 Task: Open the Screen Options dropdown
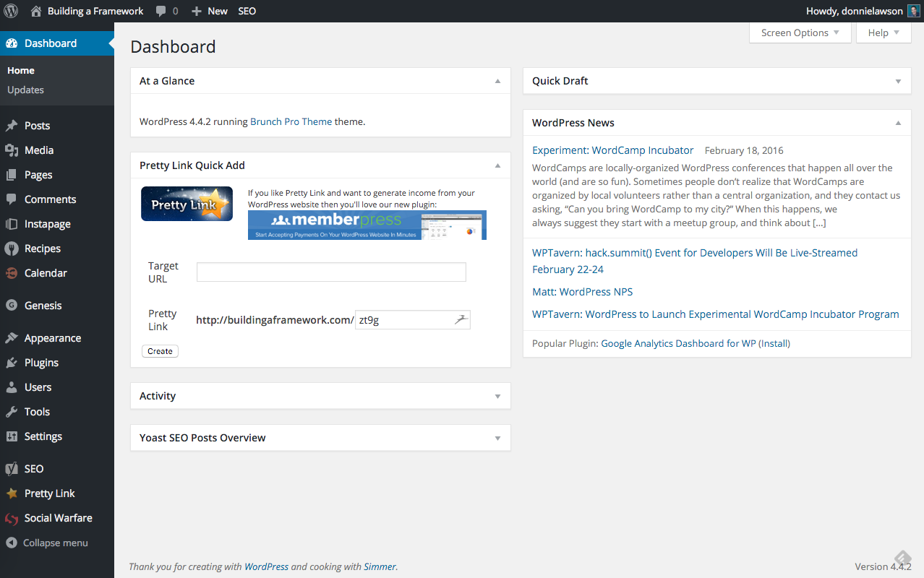[800, 33]
